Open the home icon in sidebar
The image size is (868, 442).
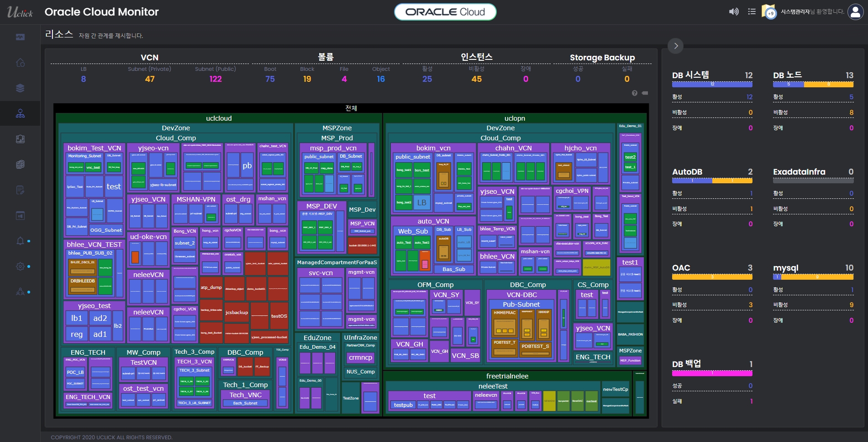click(20, 63)
